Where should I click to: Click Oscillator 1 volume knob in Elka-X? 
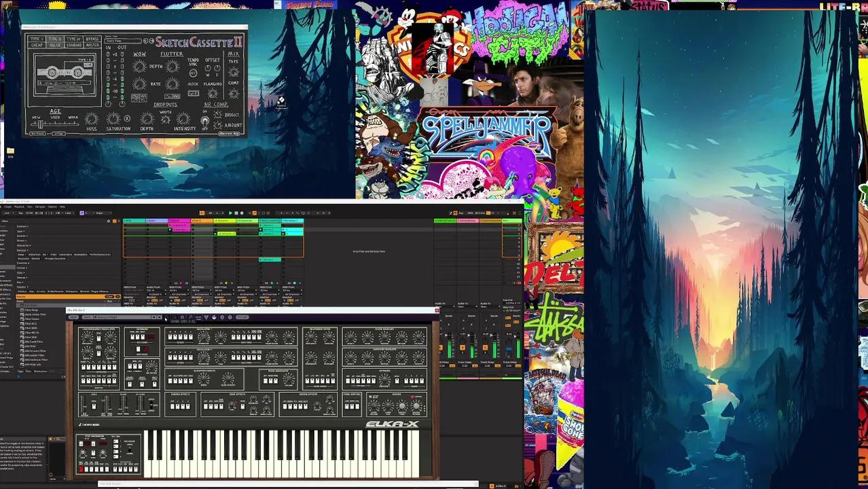289,337
